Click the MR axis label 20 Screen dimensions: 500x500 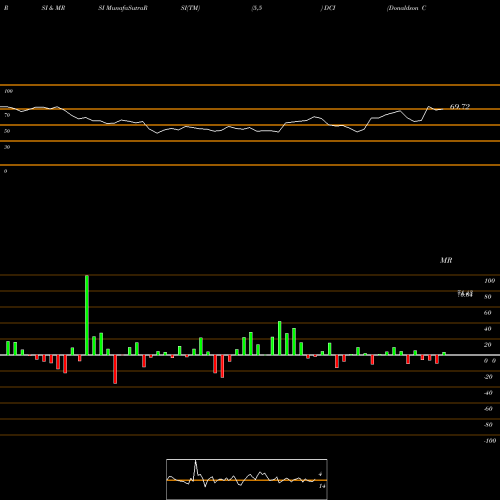(488, 345)
